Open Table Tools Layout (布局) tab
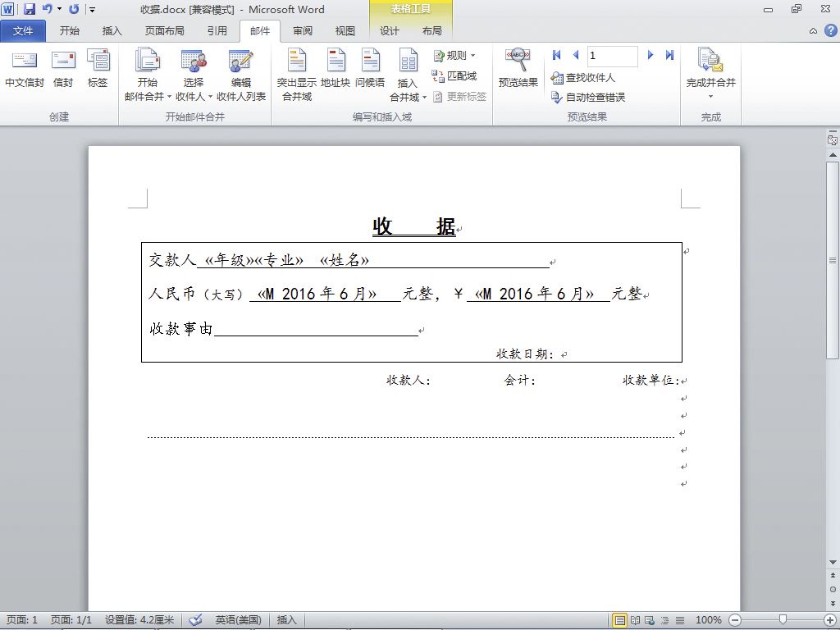 pyautogui.click(x=431, y=31)
